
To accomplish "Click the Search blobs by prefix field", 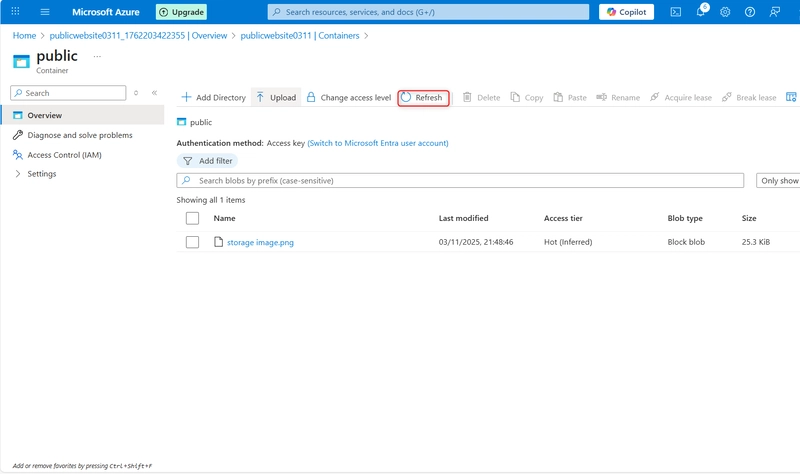I will coord(460,181).
